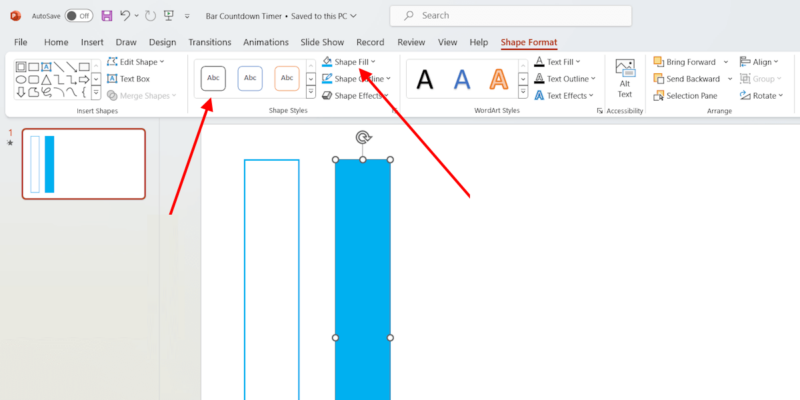The image size is (800, 400).
Task: Switch to the Home tab
Action: pyautogui.click(x=56, y=42)
